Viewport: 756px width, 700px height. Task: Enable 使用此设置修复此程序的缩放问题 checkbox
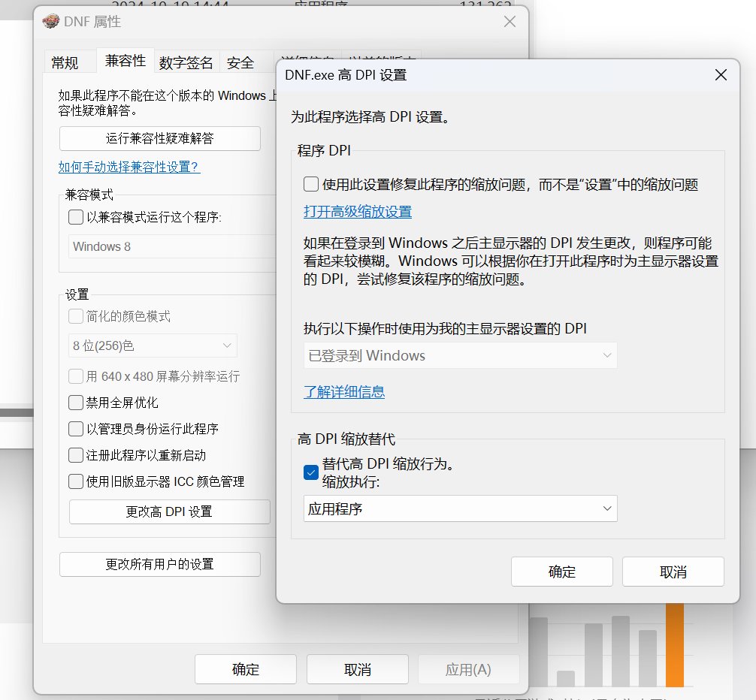coord(311,184)
